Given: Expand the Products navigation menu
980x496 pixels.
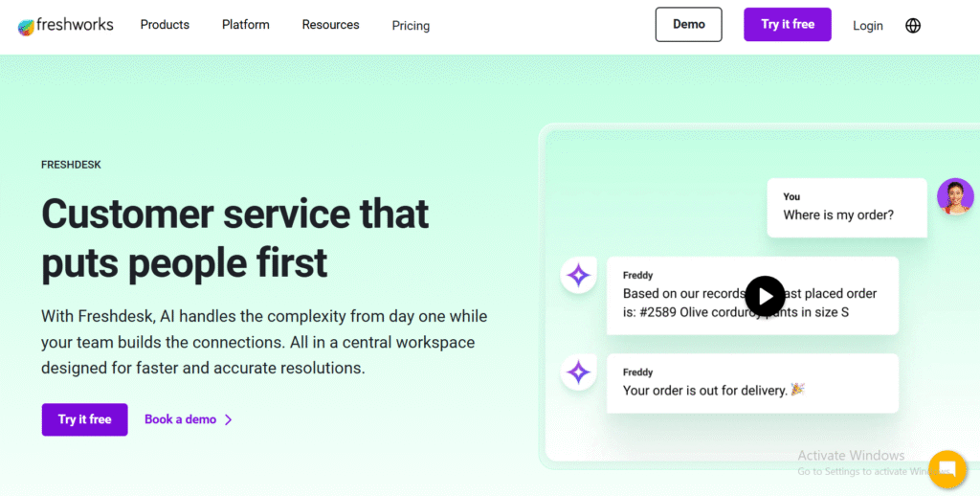Looking at the screenshot, I should point(165,25).
